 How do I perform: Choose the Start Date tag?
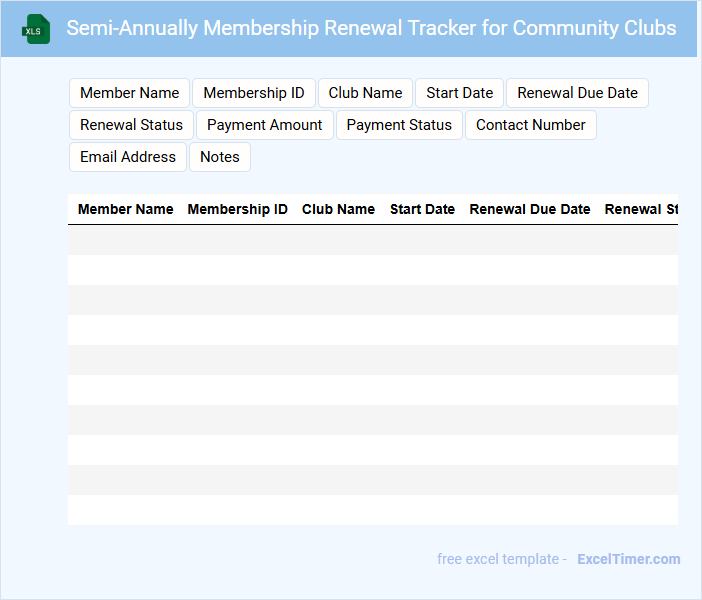pos(459,93)
